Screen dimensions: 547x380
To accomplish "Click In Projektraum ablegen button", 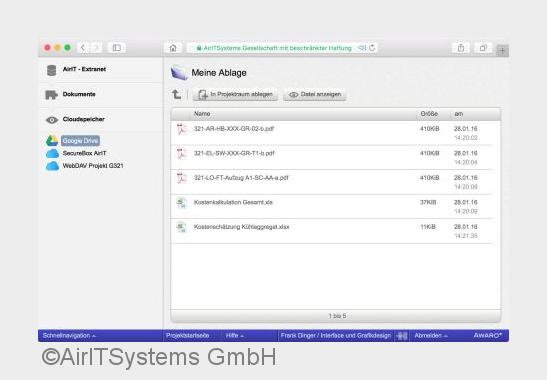I will (235, 94).
